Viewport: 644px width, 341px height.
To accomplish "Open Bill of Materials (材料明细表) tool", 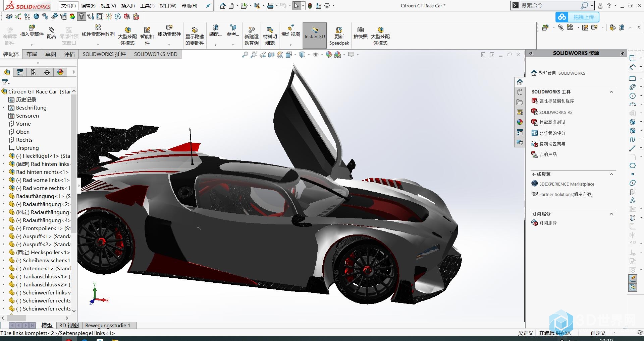I will coord(270,36).
